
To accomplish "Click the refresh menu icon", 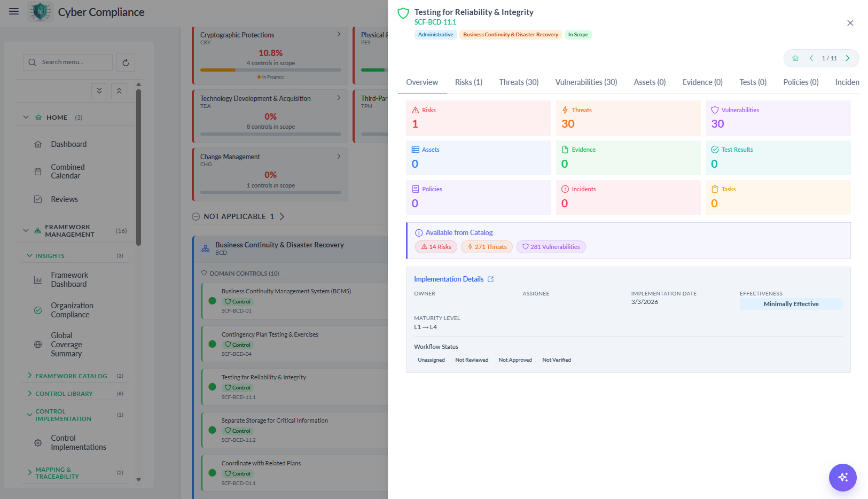I will tap(126, 63).
